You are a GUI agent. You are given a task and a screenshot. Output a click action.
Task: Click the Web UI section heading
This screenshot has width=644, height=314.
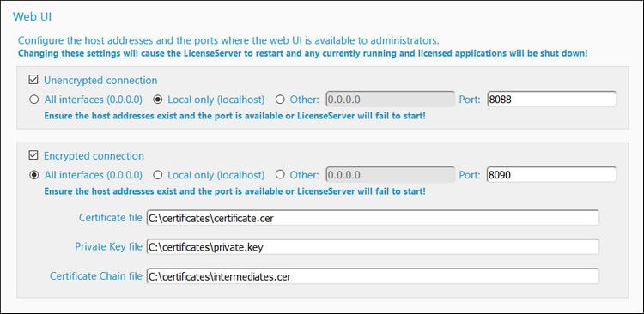[x=32, y=17]
